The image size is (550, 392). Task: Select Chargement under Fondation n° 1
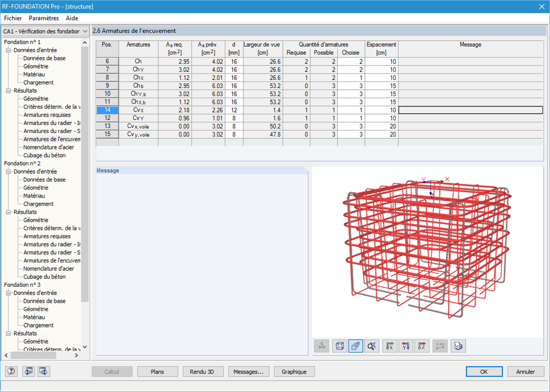point(39,82)
